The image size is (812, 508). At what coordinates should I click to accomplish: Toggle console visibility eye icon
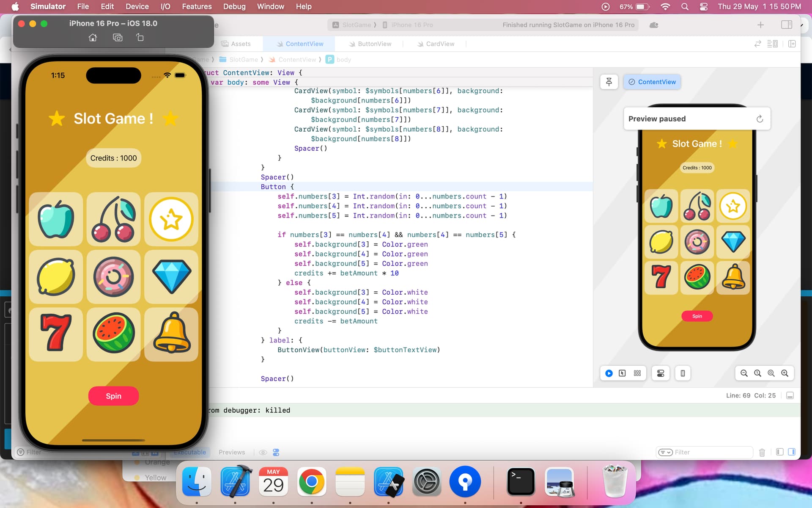(263, 453)
